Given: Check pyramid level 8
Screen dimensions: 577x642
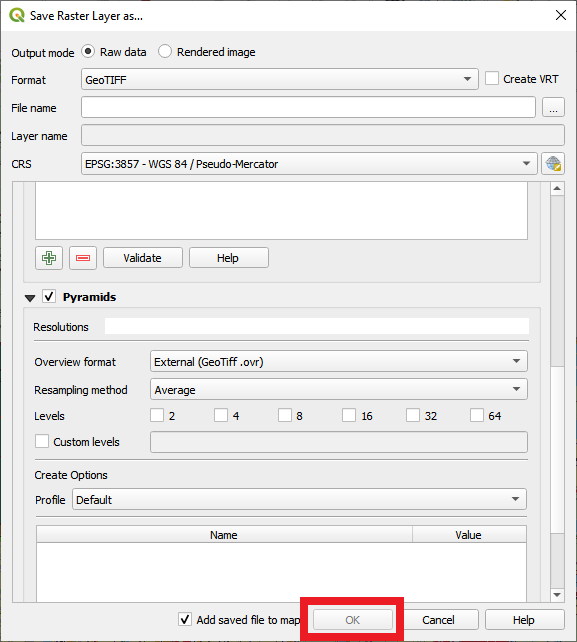Looking at the screenshot, I should (285, 415).
